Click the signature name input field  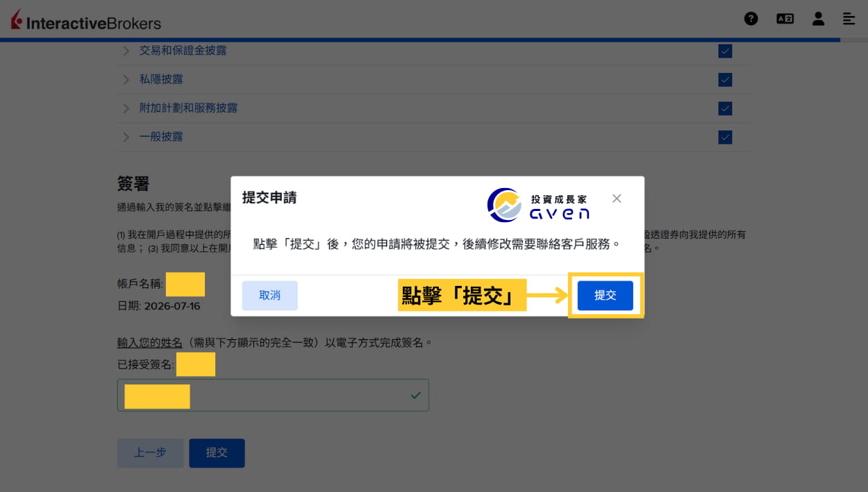pos(273,395)
